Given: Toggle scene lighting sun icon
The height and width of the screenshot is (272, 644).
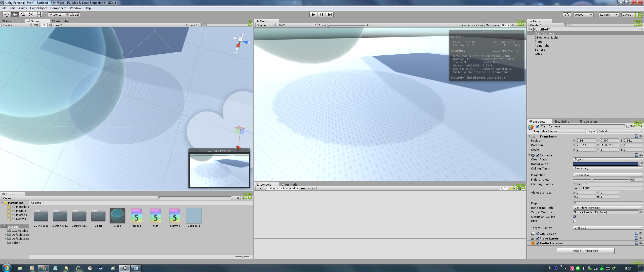Looking at the screenshot, I should pos(44,25).
